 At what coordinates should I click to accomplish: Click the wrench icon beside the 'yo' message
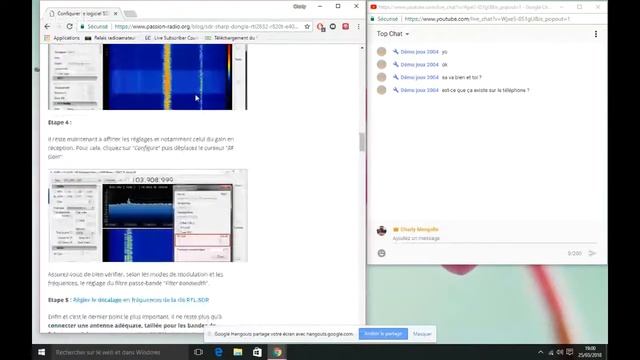[396, 52]
